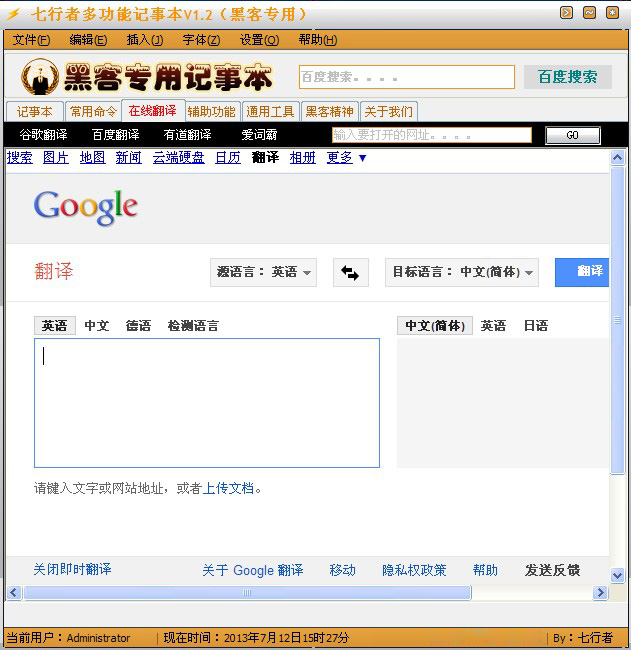631x650 pixels.
Task: Click the Google logo
Action: point(86,207)
